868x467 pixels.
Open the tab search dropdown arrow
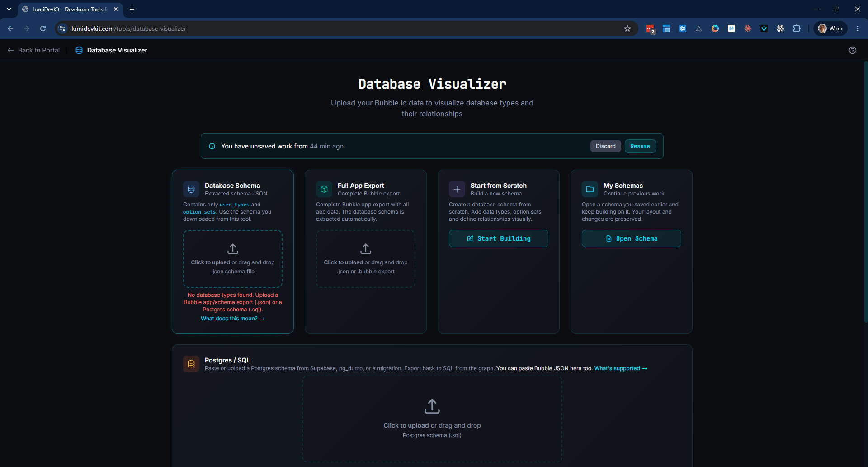tap(9, 9)
